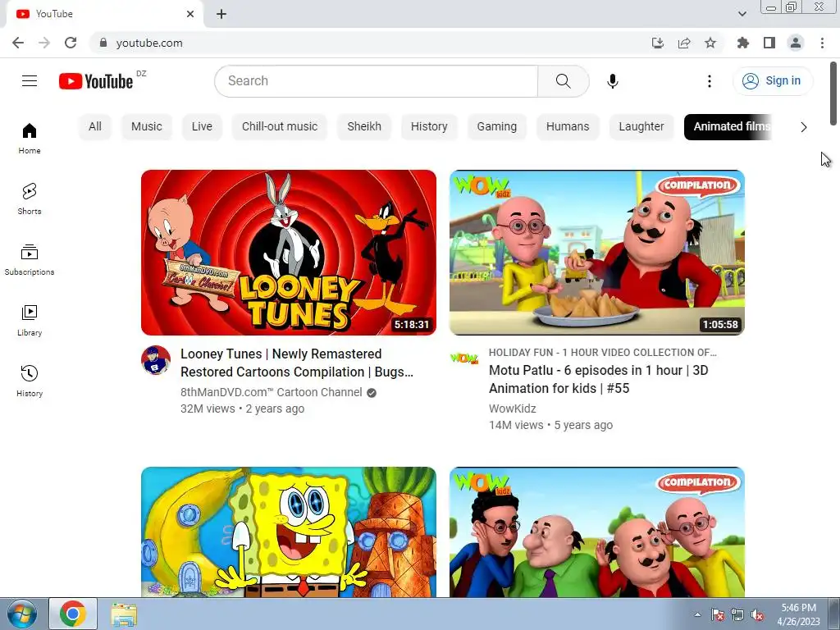Viewport: 840px width, 630px height.
Task: Click the site lock icon in address bar
Action: [x=103, y=43]
